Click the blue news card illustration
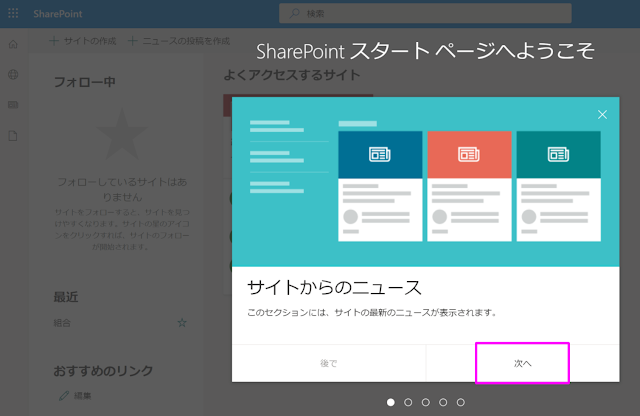640x416 pixels. 380,186
